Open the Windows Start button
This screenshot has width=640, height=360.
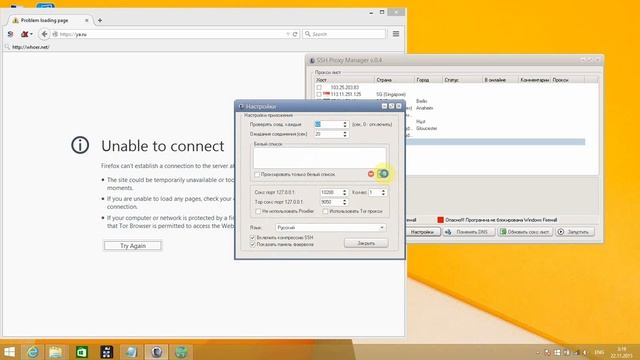click(x=9, y=352)
